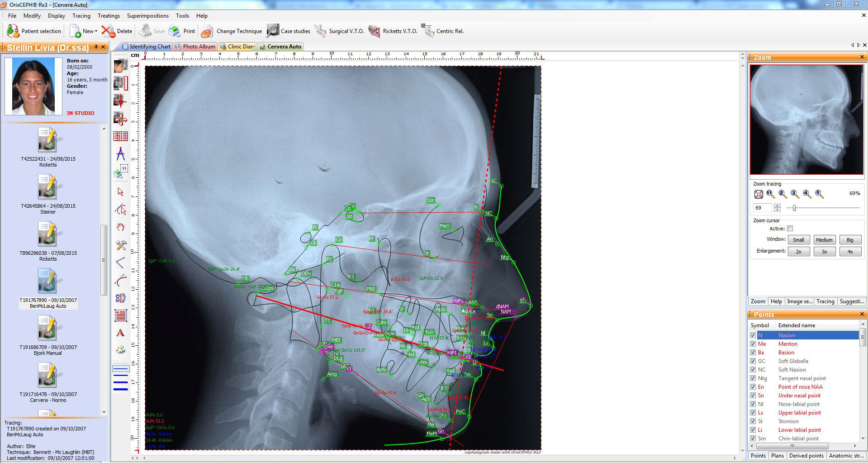868x463 pixels.
Task: Click the Print toolbar icon
Action: coord(175,31)
